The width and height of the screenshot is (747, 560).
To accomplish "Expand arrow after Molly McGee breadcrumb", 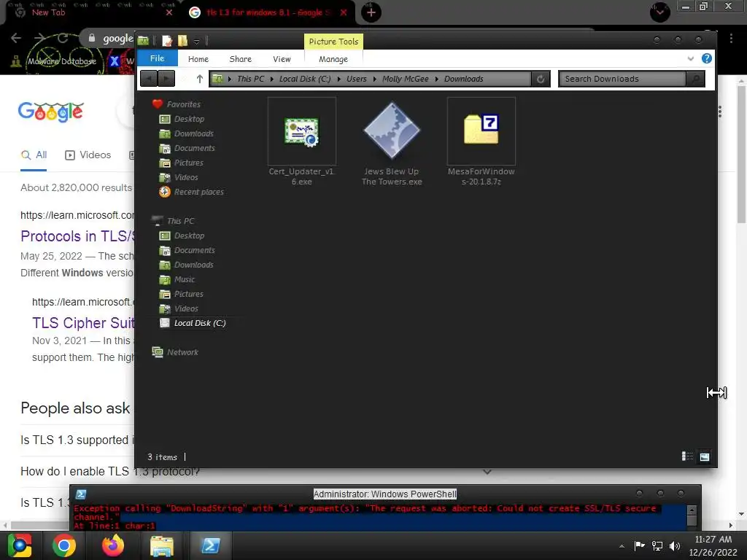I will (x=436, y=79).
